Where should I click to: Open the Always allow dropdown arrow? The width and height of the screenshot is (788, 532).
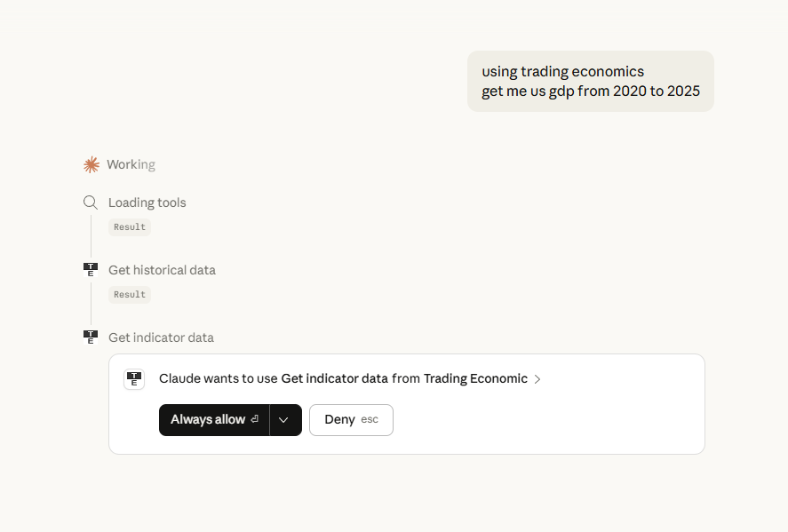(285, 419)
